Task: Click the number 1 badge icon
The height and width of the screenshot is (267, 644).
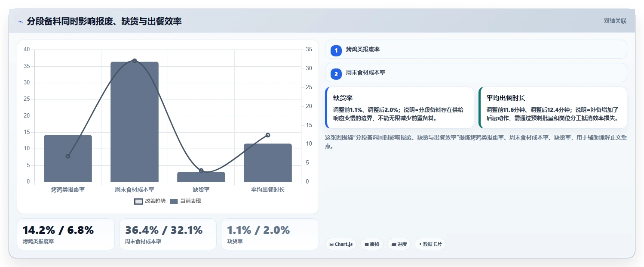Action: [336, 50]
